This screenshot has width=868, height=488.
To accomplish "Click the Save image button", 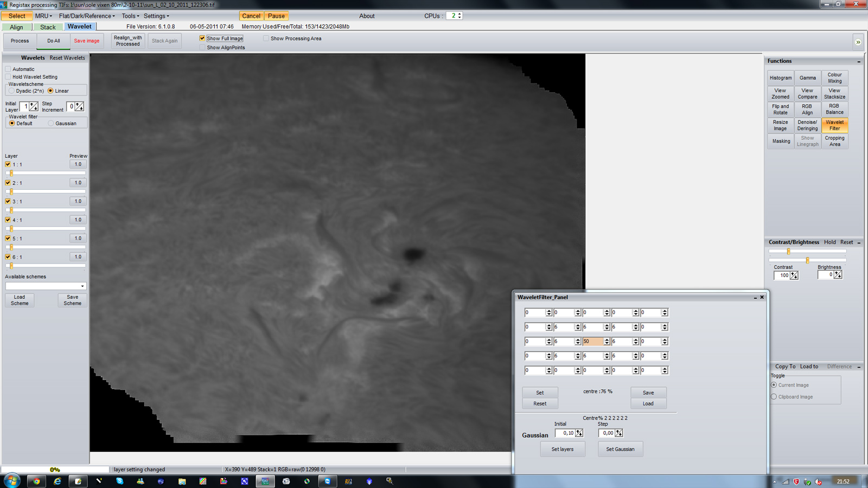I will 87,41.
